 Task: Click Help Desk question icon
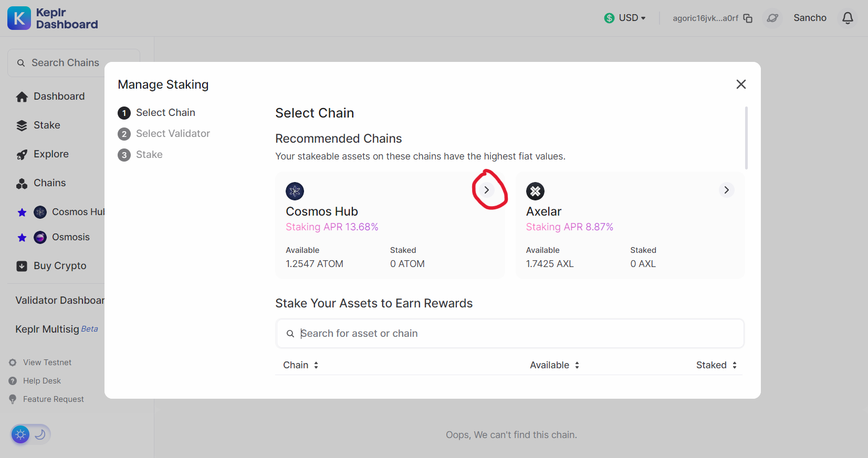pos(13,381)
